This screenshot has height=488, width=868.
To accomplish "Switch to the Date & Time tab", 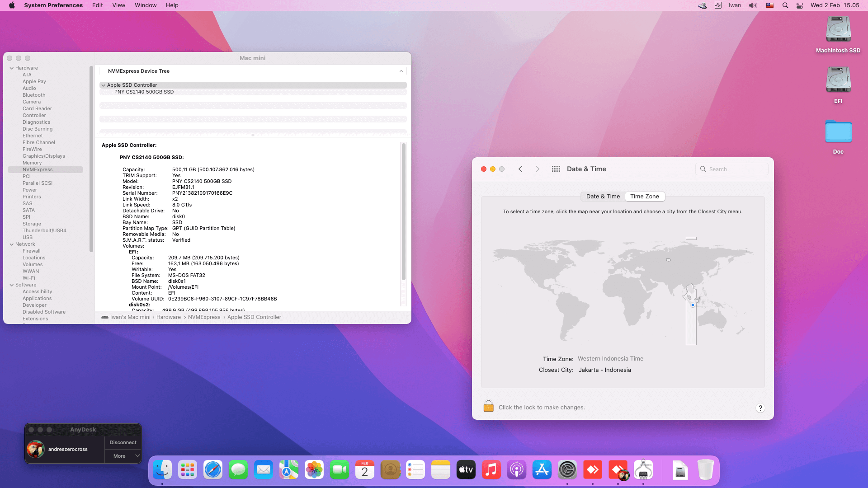I will [x=603, y=197].
